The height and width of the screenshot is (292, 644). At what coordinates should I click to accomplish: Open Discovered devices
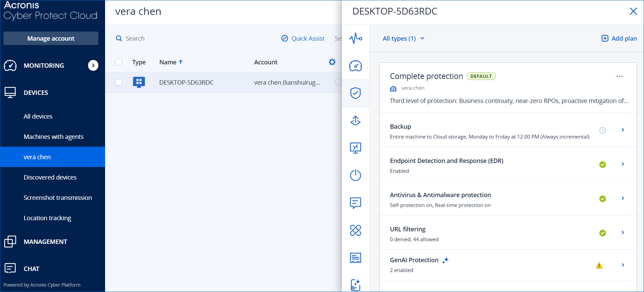(53, 177)
